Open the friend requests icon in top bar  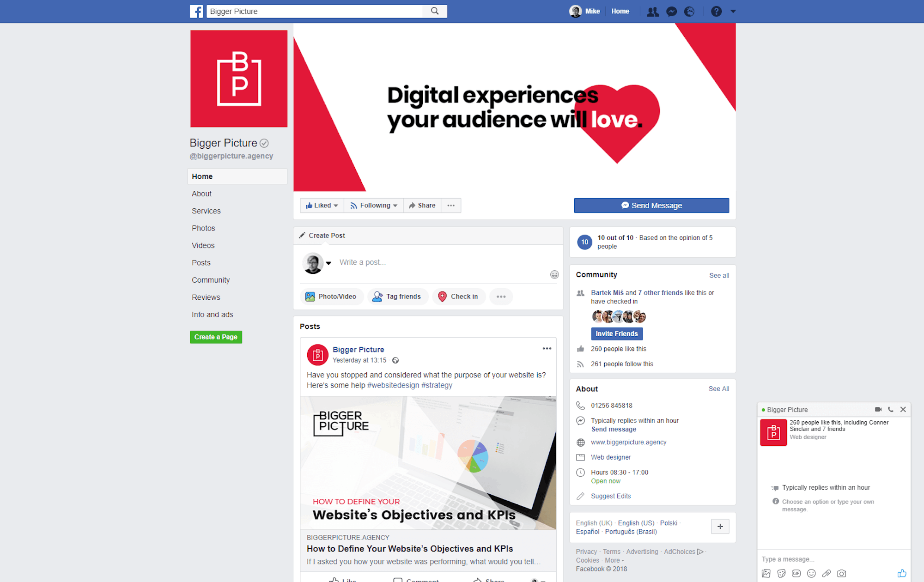pos(653,12)
